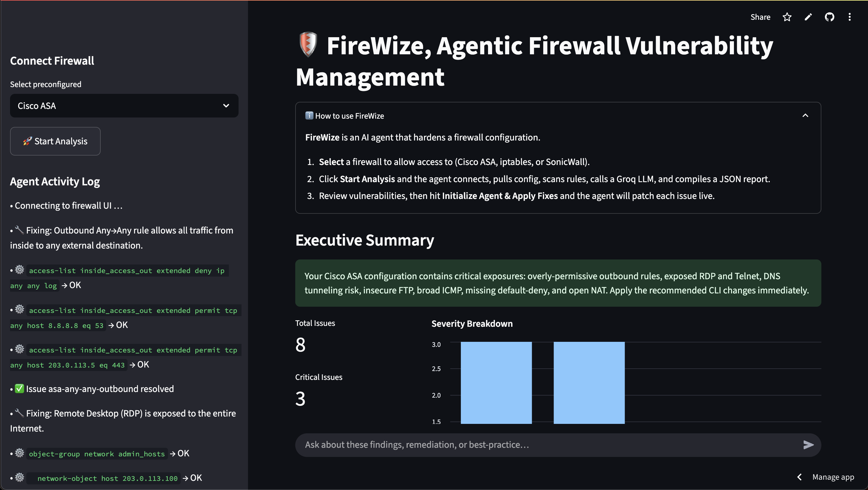Viewport: 868px width, 490px height.
Task: Open the GitHub repository icon
Action: coord(829,17)
